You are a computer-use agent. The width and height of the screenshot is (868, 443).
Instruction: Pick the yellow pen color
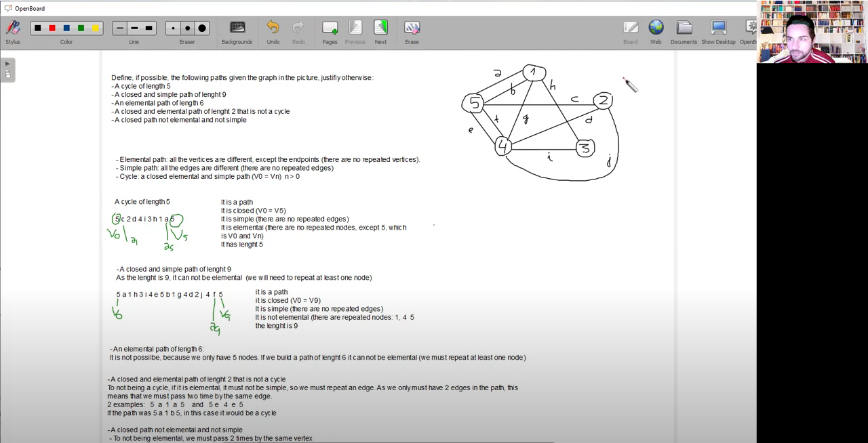pos(95,28)
